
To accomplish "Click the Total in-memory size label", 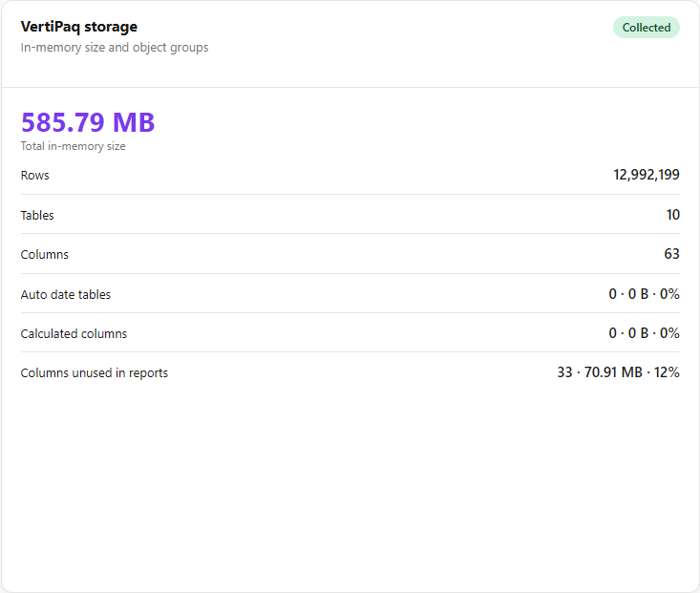I will [73, 146].
